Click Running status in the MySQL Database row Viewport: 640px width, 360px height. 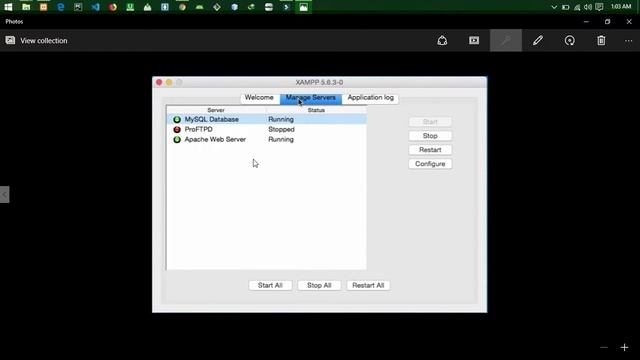click(x=281, y=119)
